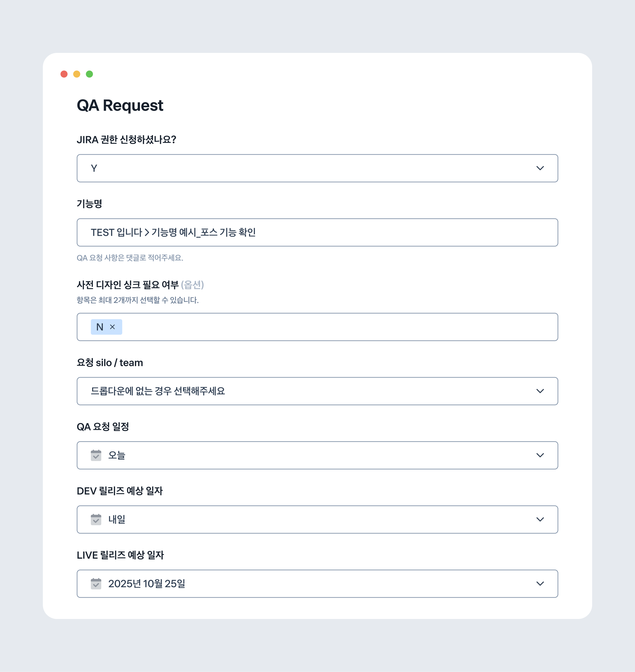Click the 기능명 text input field

[x=317, y=233]
